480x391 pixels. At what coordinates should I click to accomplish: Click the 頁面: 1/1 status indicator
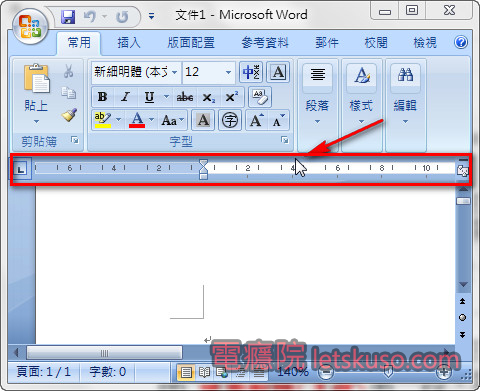[44, 372]
